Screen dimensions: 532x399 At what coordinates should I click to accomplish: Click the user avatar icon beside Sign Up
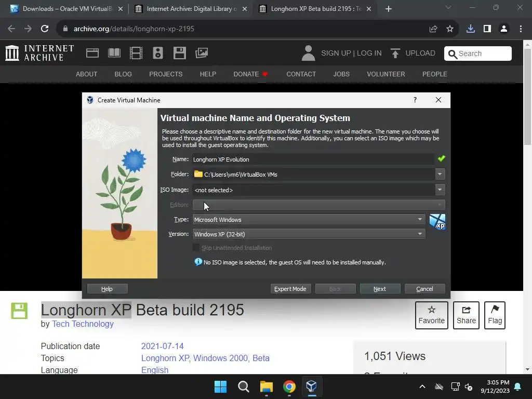pyautogui.click(x=308, y=53)
